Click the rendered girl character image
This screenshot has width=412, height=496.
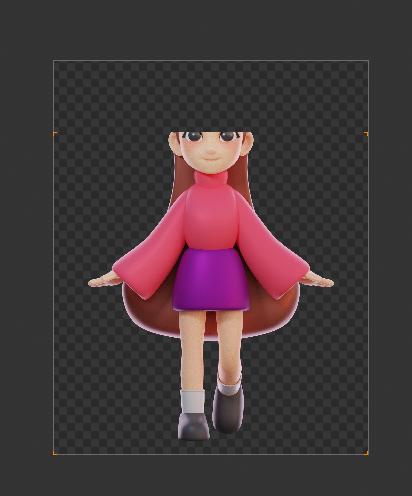click(x=211, y=286)
